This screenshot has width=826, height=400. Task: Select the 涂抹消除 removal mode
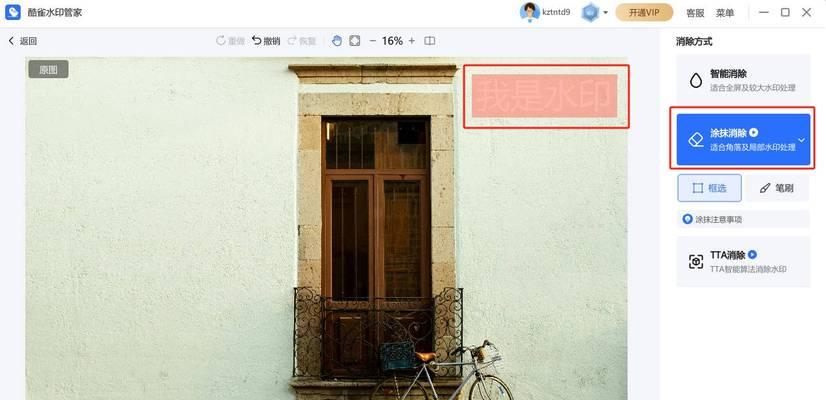tap(743, 139)
